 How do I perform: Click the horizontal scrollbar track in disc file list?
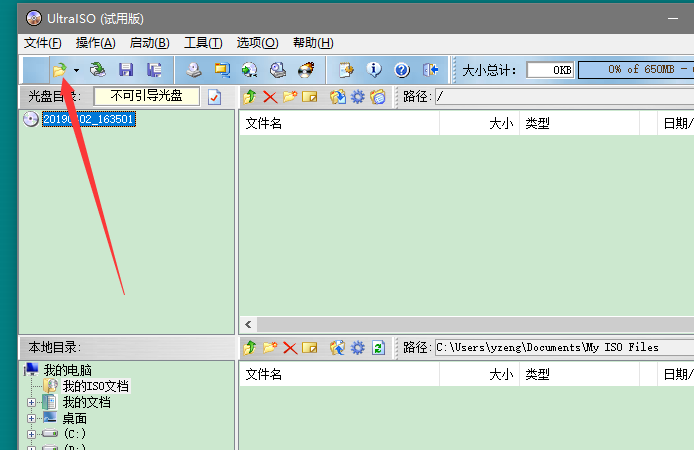(475, 324)
